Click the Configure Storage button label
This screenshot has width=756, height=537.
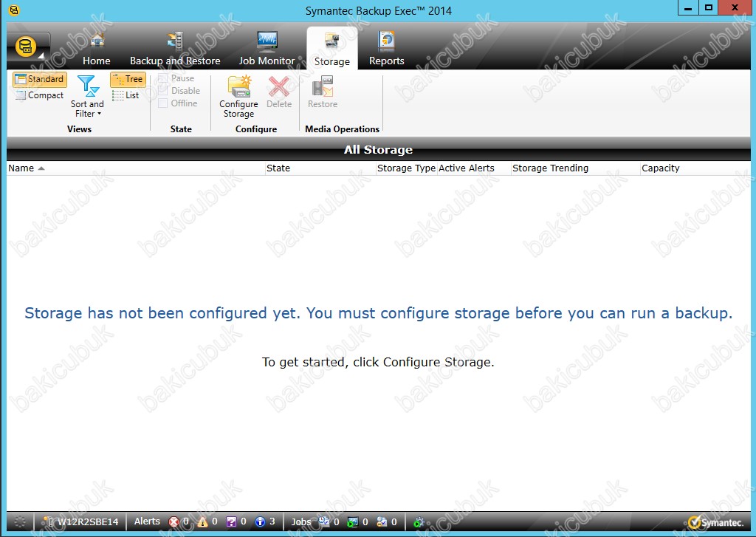238,109
